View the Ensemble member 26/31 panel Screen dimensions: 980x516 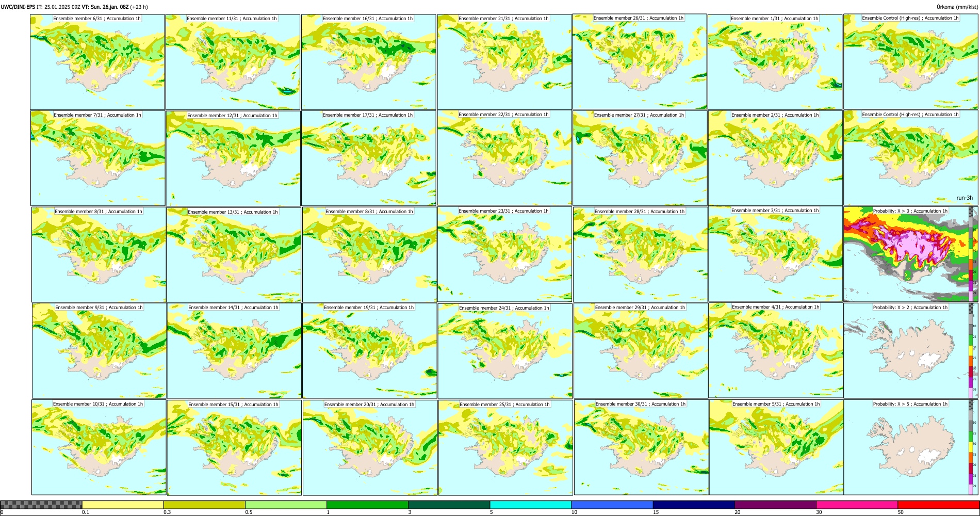click(640, 61)
